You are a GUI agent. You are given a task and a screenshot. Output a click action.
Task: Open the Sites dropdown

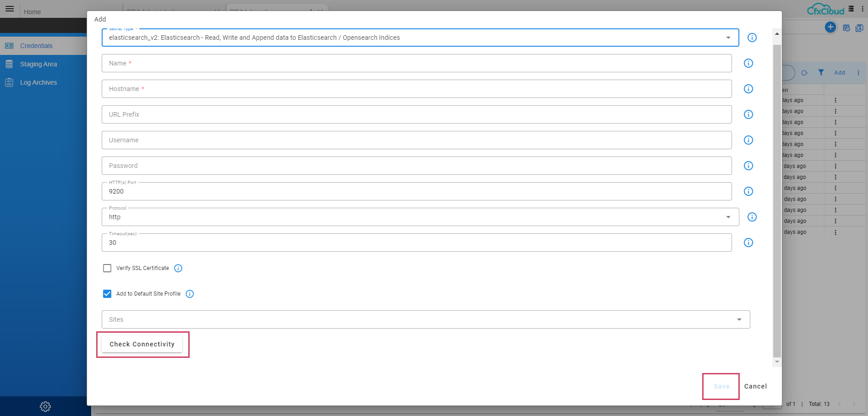pos(738,319)
